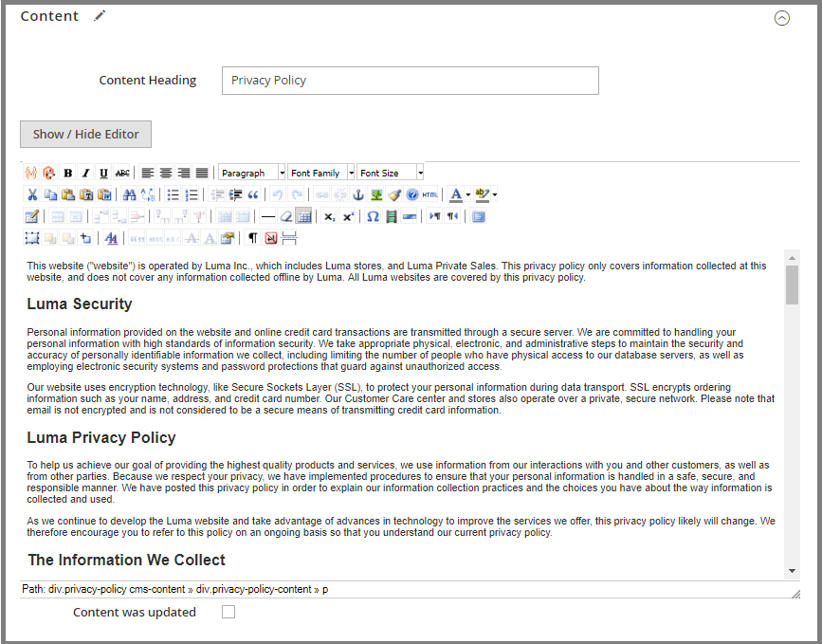
Task: Toggle bold formatting
Action: [x=67, y=173]
